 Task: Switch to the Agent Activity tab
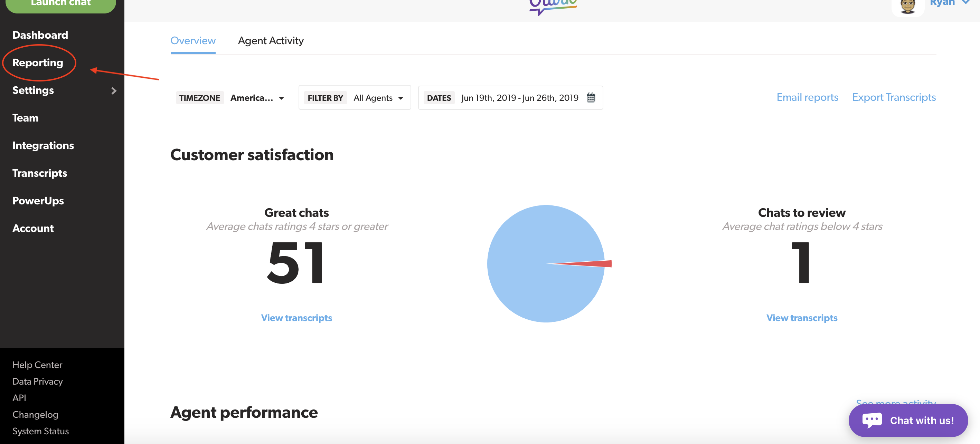pyautogui.click(x=271, y=40)
